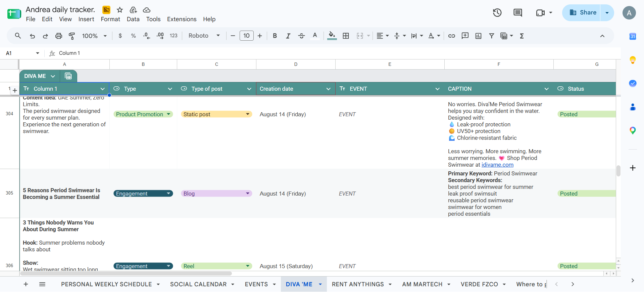Open the table view options icon
644x292 pixels.
[68, 76]
